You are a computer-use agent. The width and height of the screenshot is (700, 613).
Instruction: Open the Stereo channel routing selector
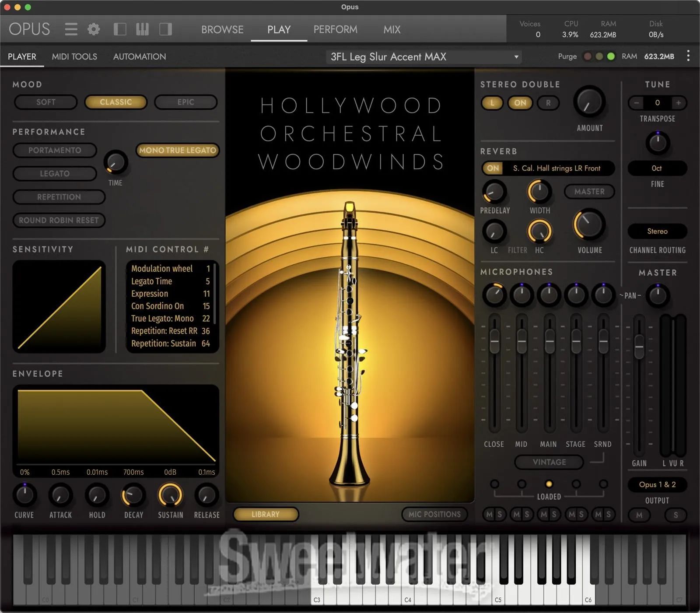tap(657, 231)
